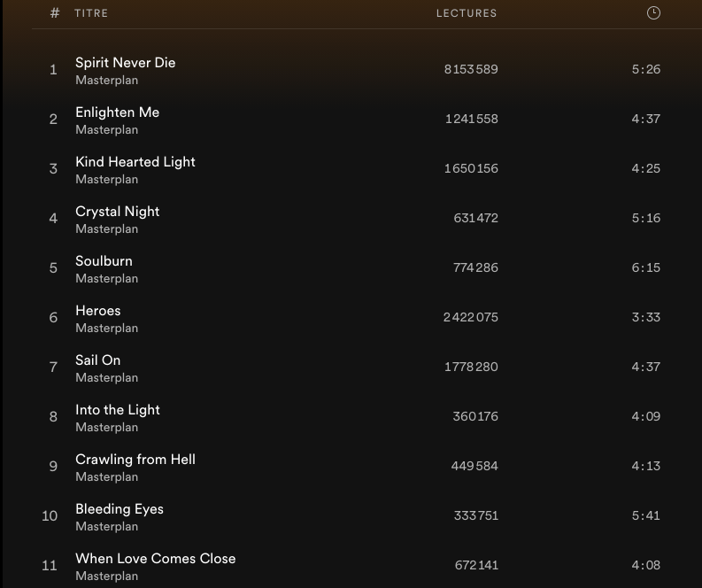This screenshot has width=702, height=588.
Task: Select When Love Comes Close track
Action: [155, 559]
